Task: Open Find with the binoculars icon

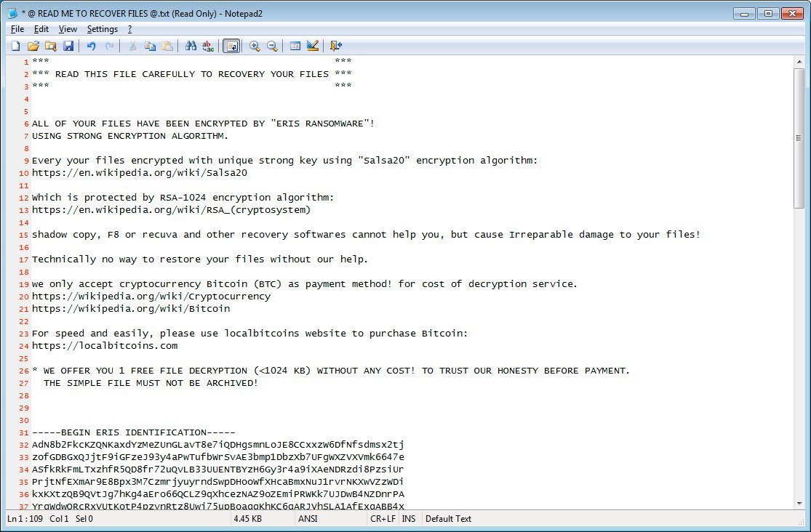Action: [191, 46]
